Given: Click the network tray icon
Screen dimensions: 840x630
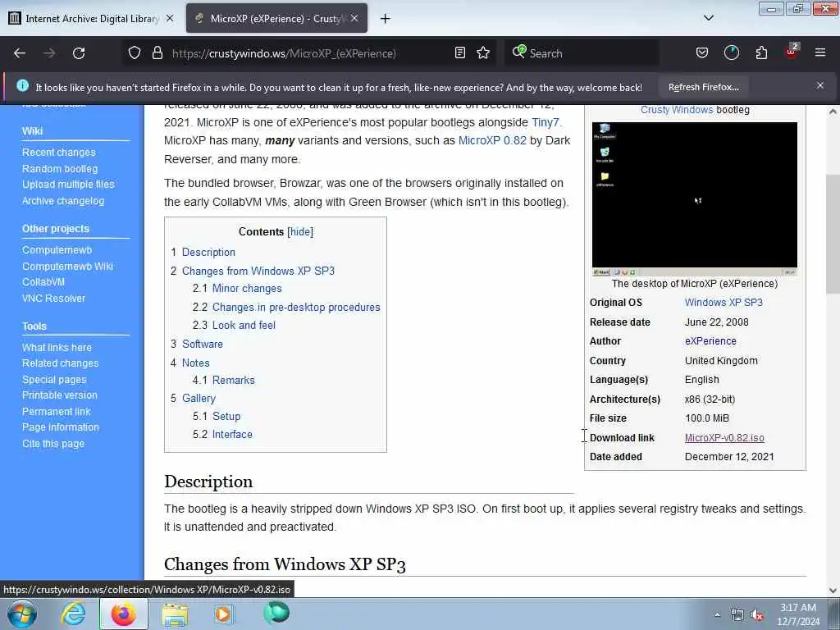Looking at the screenshot, I should [737, 615].
